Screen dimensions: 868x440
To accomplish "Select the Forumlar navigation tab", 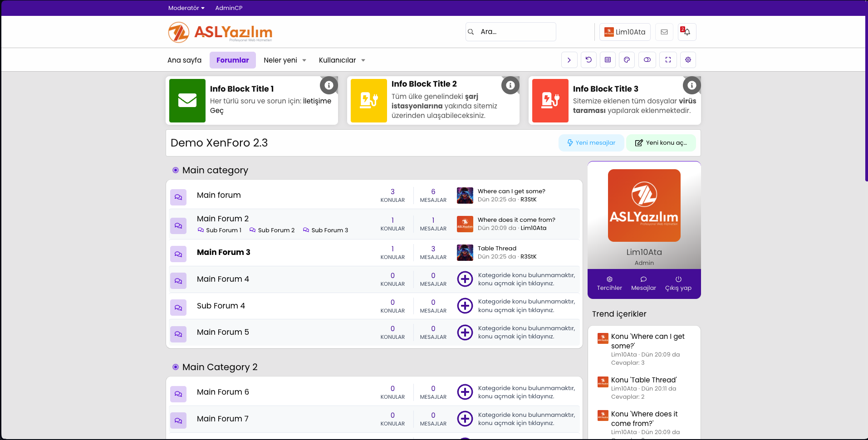I will (232, 60).
